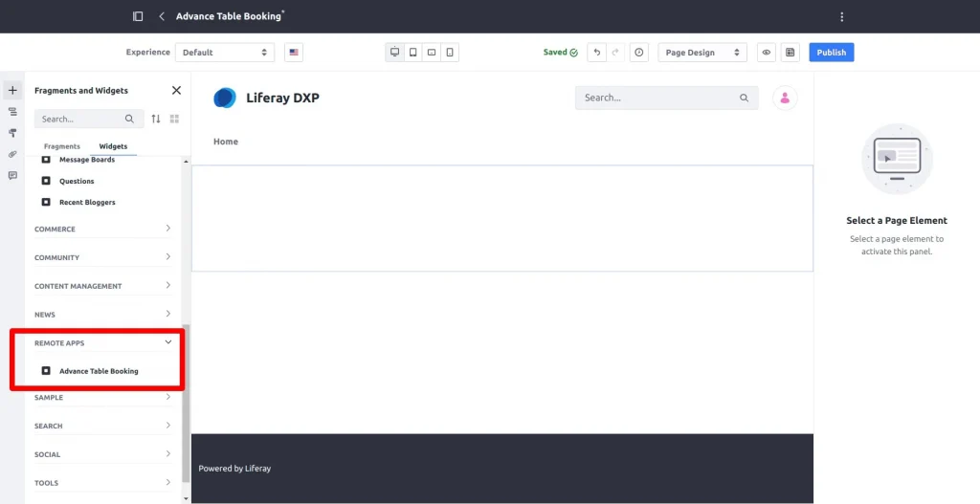The image size is (980, 504).
Task: Open the Experience Default dropdown
Action: point(225,53)
